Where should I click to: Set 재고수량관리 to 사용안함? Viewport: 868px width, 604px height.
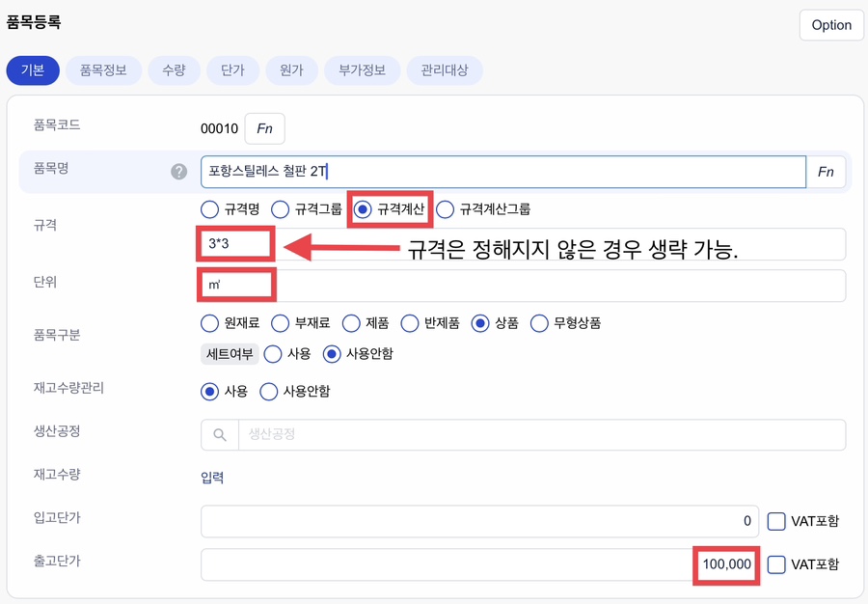[268, 392]
